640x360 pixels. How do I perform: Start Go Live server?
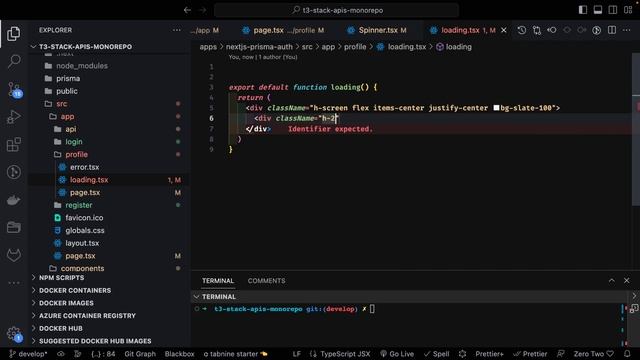[x=397, y=354]
